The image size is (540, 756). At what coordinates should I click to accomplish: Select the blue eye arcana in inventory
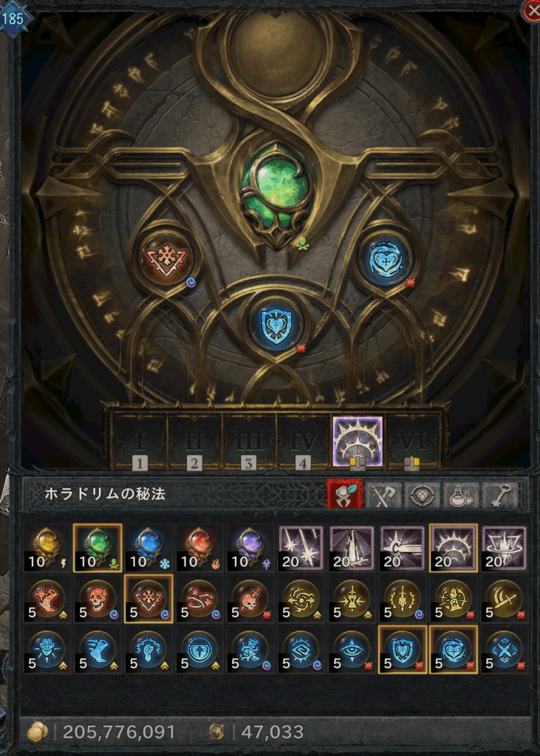click(352, 650)
